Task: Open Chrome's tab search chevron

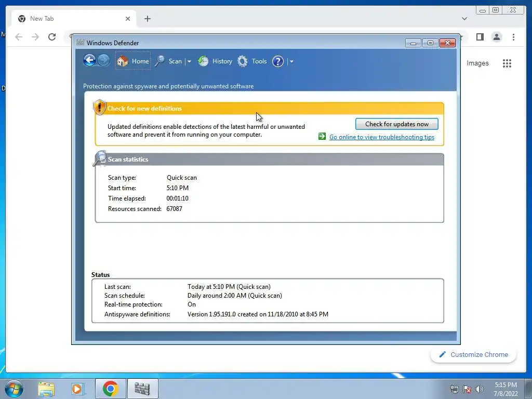Action: pos(464,19)
